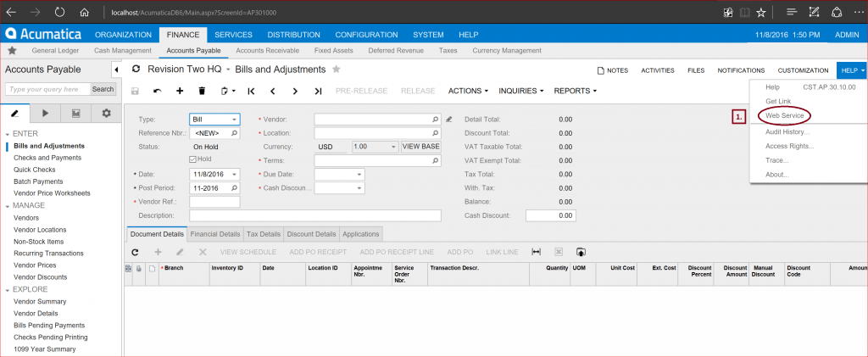This screenshot has width=868, height=357.
Task: Click the Vendor Ref. input field
Action: click(214, 202)
